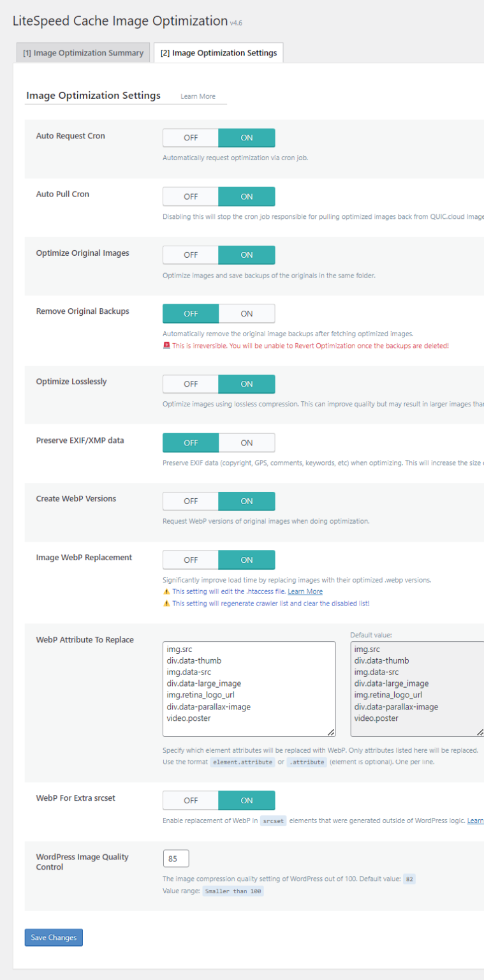Turn off Auto Pull Cron
Image resolution: width=484 pixels, height=980 pixels.
click(190, 196)
